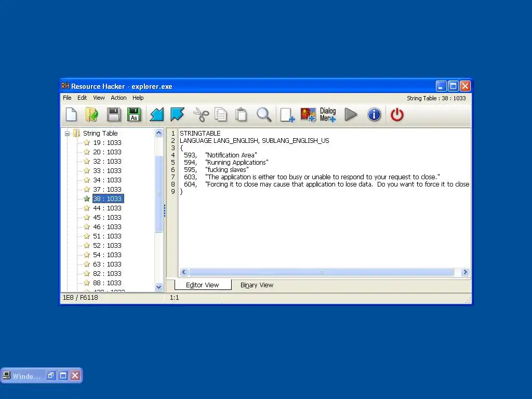The height and width of the screenshot is (399, 532).
Task: Select resource 45 : 1033
Action: (107, 217)
